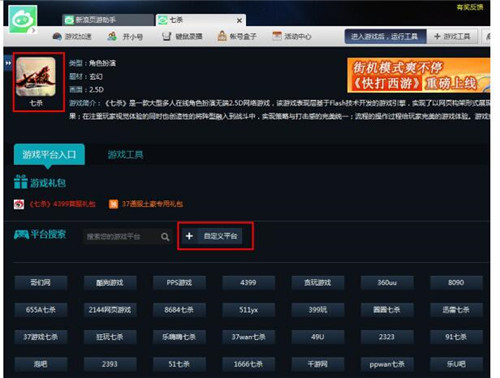Select the 655A七杀 platform
Image resolution: width=500 pixels, height=378 pixels.
41,310
